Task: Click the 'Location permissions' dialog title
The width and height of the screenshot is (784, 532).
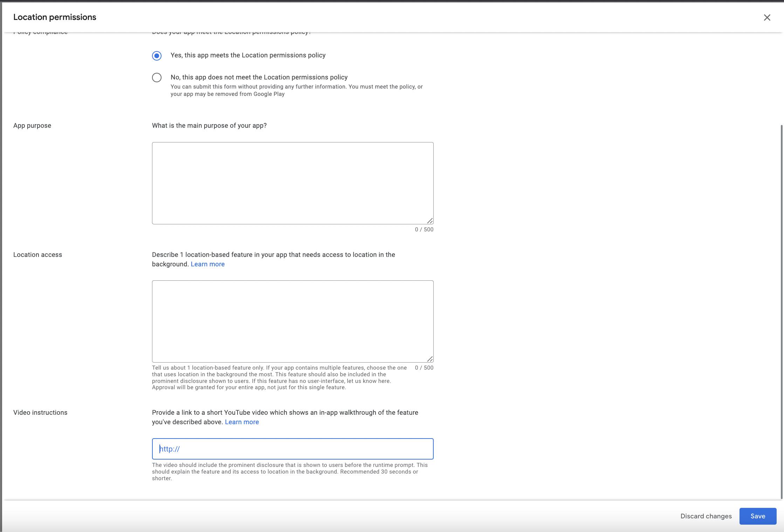Action: click(x=55, y=17)
